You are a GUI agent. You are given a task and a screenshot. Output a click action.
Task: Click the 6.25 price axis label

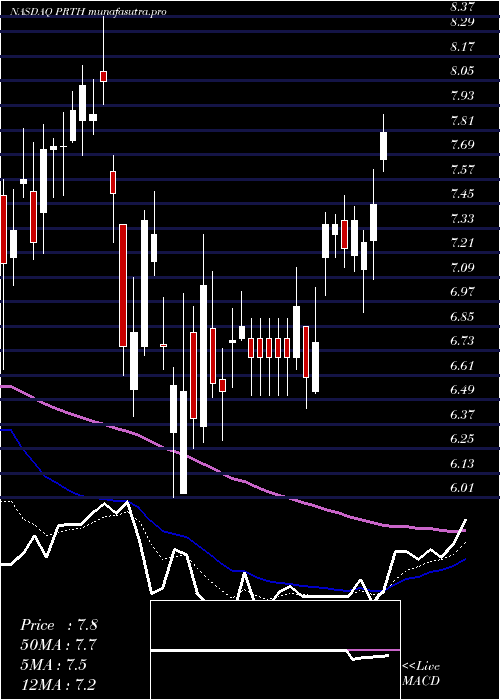[x=464, y=439]
